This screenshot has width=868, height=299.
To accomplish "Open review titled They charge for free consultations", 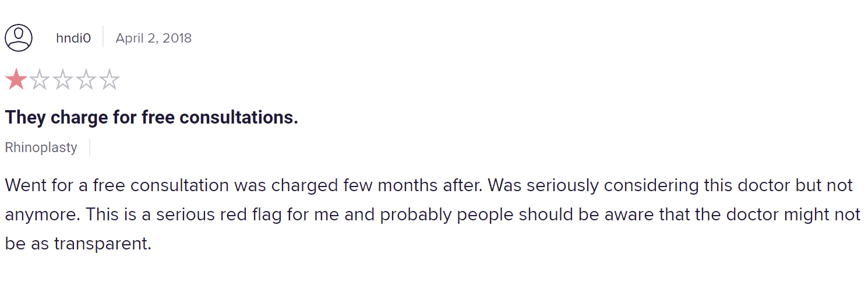I will pos(151,118).
